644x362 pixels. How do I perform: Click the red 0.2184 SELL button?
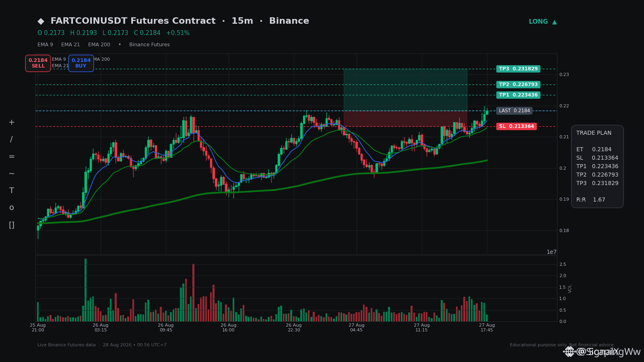[38, 63]
